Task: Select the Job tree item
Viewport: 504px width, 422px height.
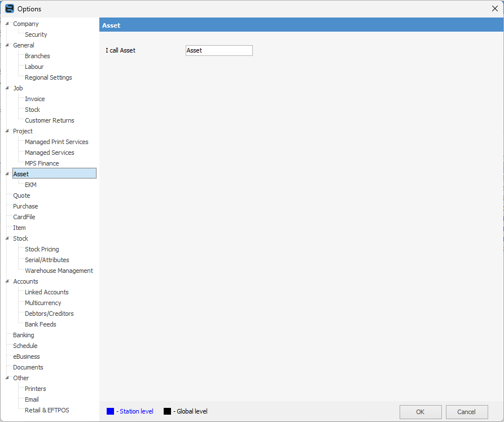Action: coord(18,88)
